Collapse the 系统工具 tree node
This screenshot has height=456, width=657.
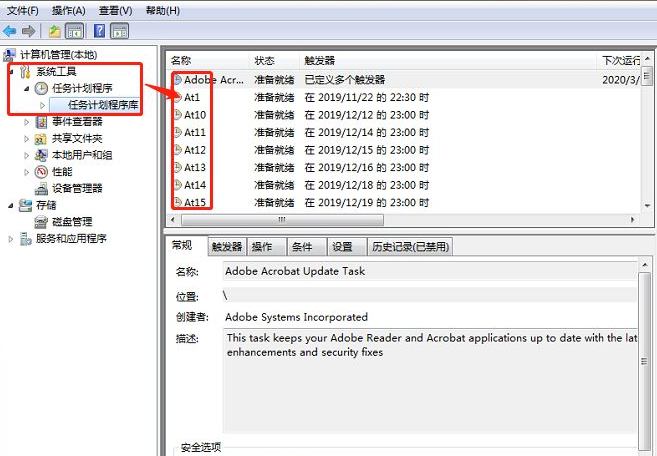tap(12, 72)
